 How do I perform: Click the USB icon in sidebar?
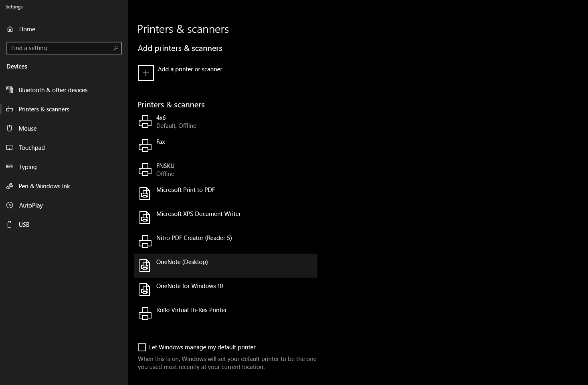pos(9,224)
